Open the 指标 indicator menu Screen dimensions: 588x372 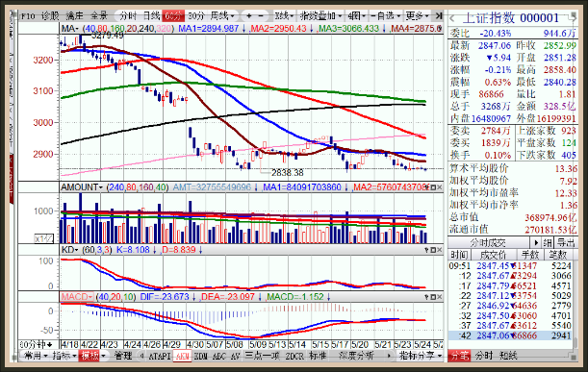[x=64, y=355]
